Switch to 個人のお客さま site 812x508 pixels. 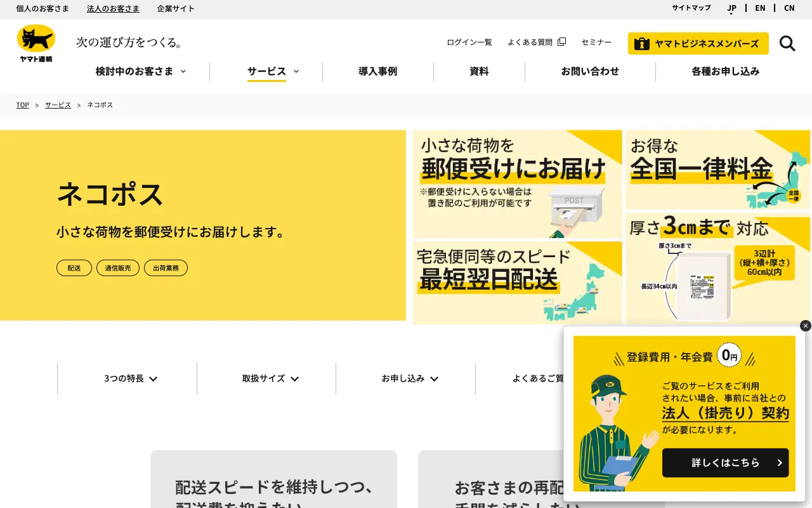click(43, 8)
